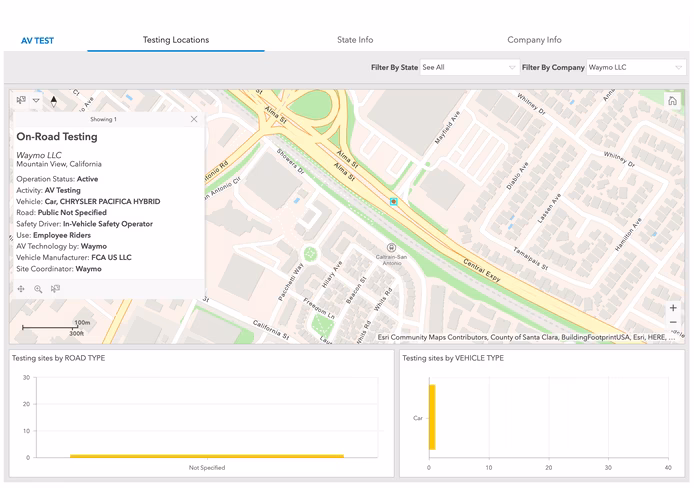The image size is (694, 488).
Task: Click 'Activity: AV Testing' line
Action: pos(48,190)
